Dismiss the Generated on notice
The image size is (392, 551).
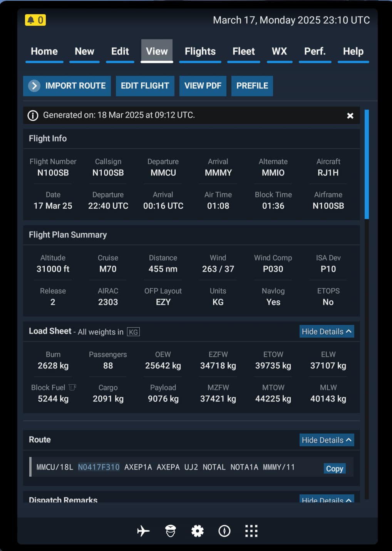click(350, 116)
